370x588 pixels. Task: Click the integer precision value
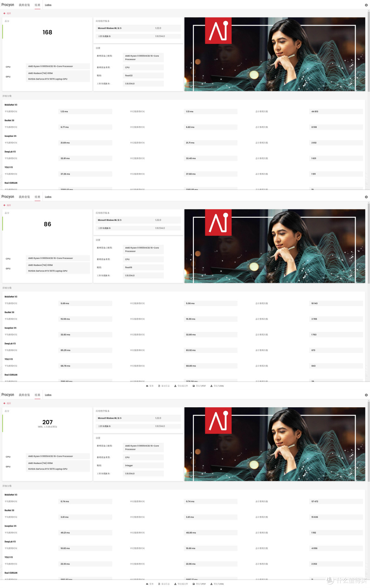coord(143,465)
